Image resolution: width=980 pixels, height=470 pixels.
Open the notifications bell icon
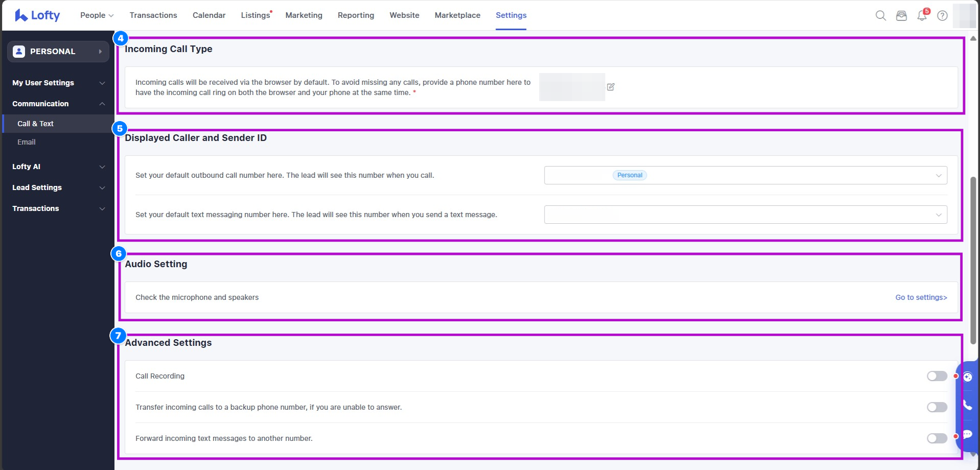coord(922,16)
